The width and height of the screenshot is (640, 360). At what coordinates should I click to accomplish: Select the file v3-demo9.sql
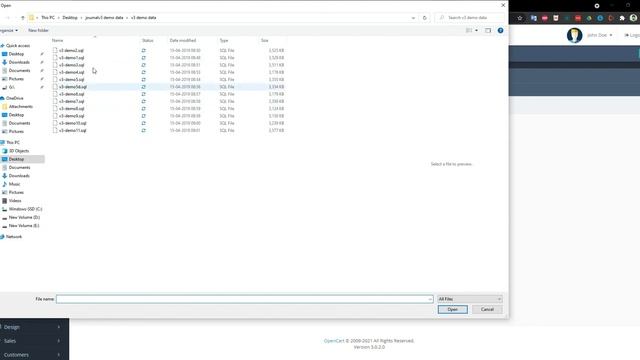tap(71, 116)
